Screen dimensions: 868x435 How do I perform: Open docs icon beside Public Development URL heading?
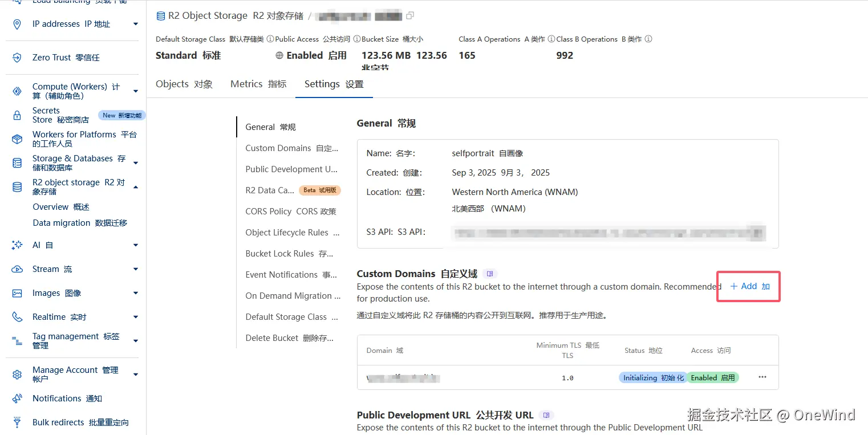(x=546, y=415)
